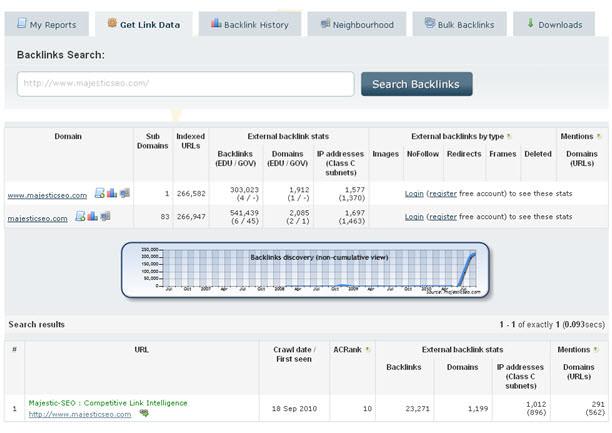This screenshot has height=433, width=612.
Task: Click help icon next to External backlinks by type
Action: [509, 136]
